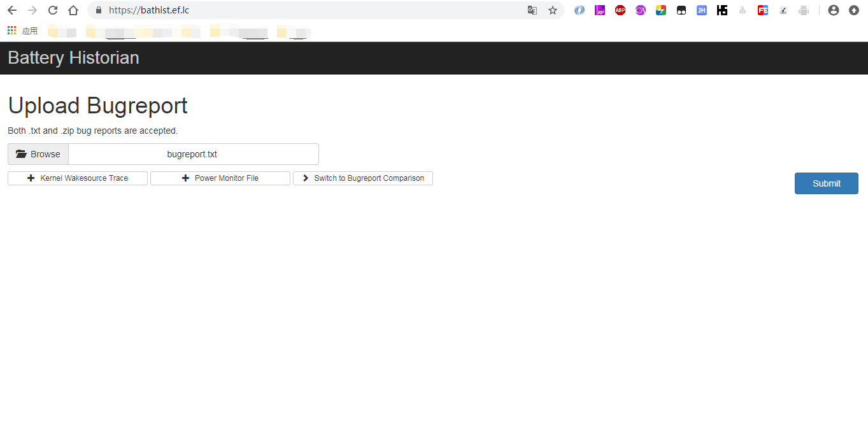868x440 pixels.
Task: Reload the Battery Historian page
Action: 53,10
